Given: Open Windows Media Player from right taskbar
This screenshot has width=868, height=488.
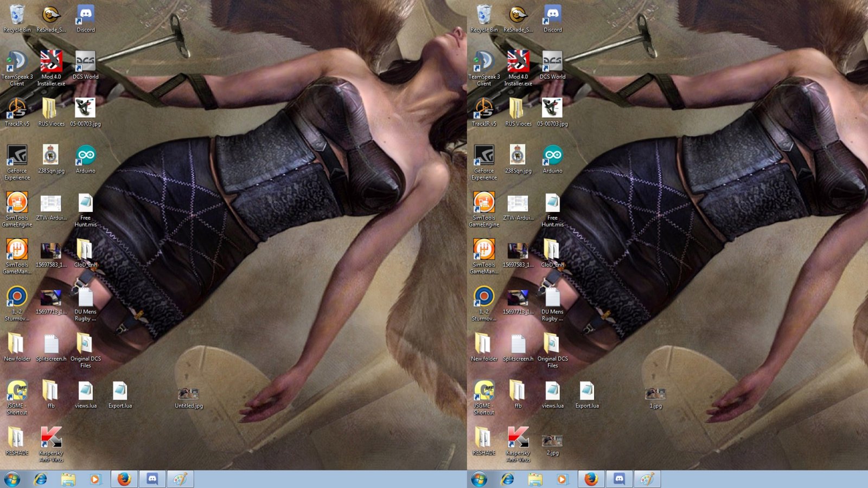Looking at the screenshot, I should click(562, 479).
